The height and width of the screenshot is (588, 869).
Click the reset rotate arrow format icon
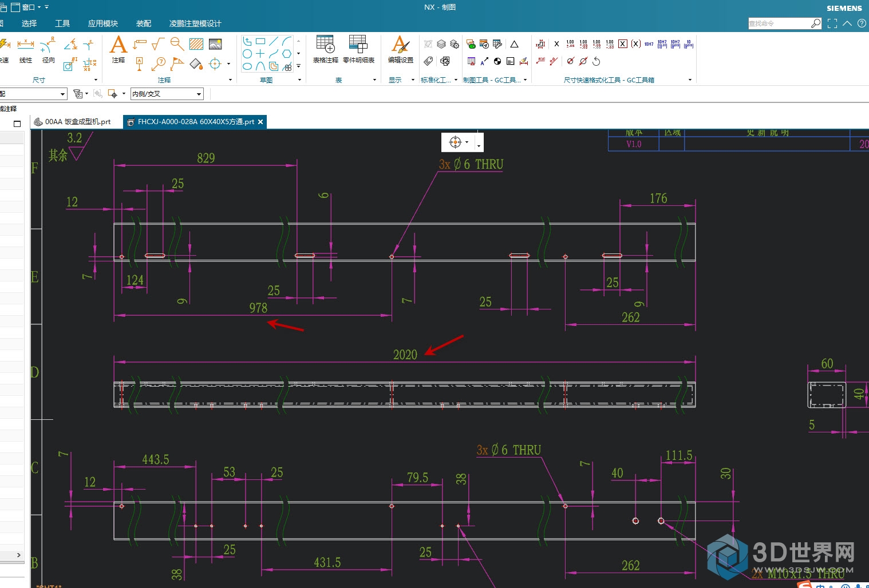pyautogui.click(x=597, y=61)
